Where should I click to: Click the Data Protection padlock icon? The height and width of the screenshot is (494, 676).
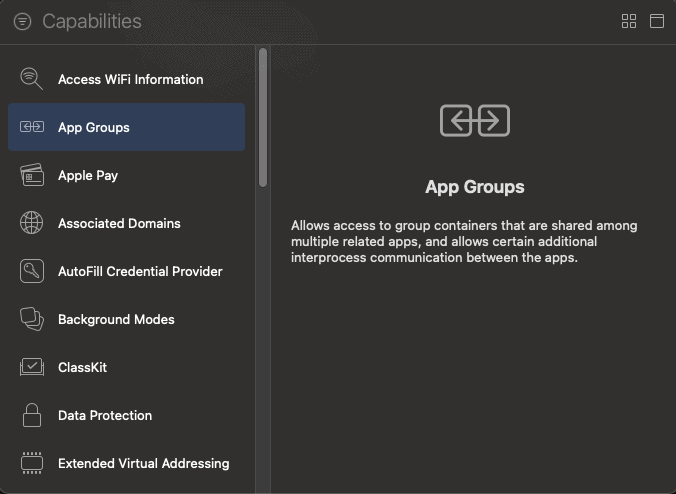coord(32,415)
